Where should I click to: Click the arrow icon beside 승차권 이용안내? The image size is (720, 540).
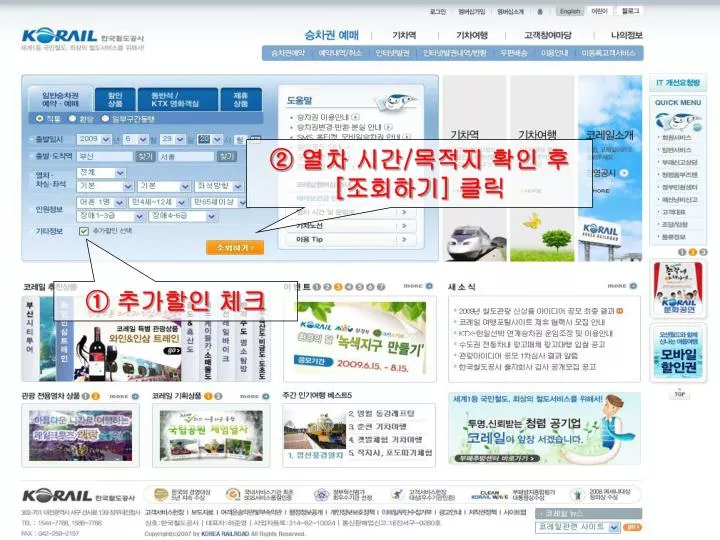[x=355, y=117]
